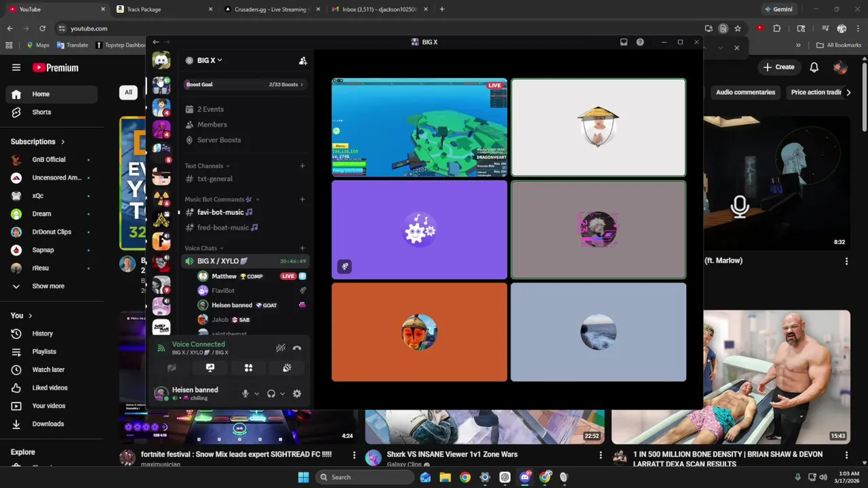Collapse the Text Channels category
Viewport: 868px width, 488px height.
(x=207, y=166)
